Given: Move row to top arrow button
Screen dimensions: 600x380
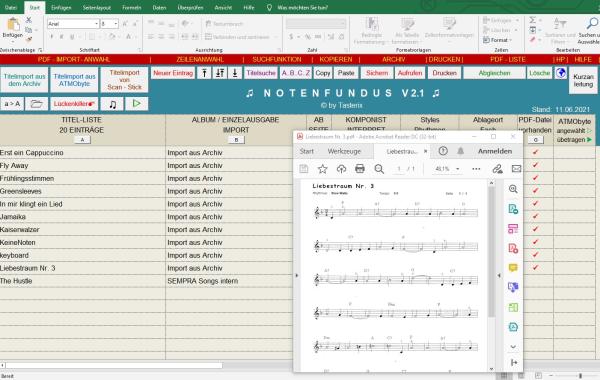Looking at the screenshot, I should [204, 73].
